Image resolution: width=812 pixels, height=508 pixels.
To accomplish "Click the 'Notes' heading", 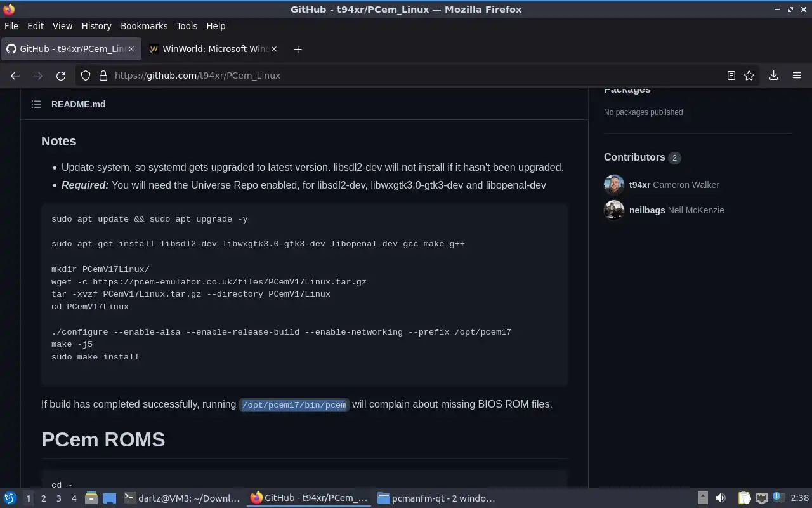I will click(59, 141).
